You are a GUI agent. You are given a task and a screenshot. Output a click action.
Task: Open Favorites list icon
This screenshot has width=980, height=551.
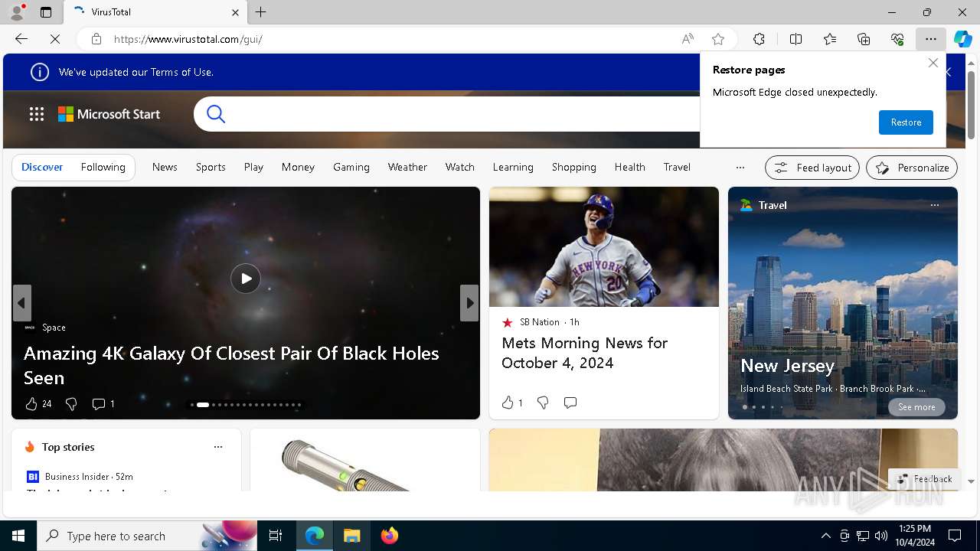[x=830, y=39]
